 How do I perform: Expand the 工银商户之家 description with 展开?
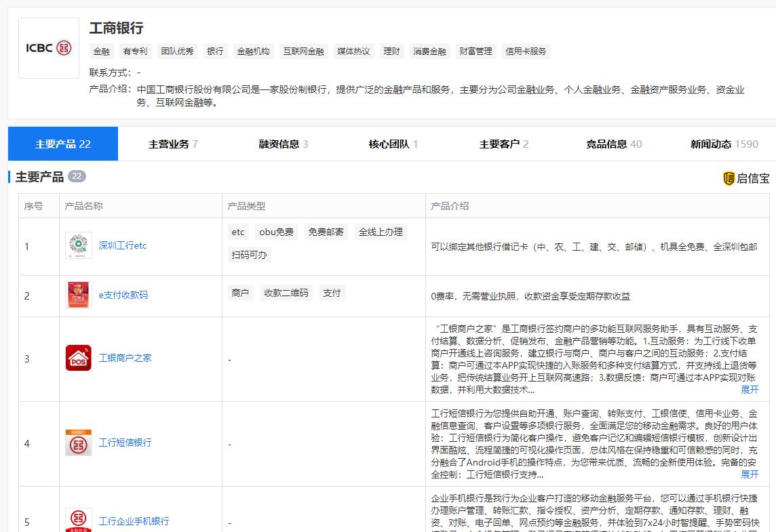coord(750,390)
